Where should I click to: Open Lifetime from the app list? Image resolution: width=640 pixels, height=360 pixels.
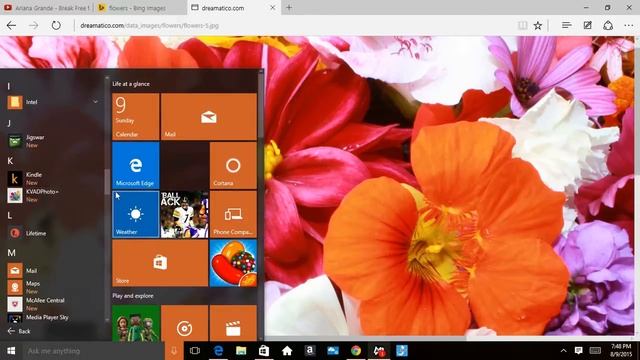(x=53, y=233)
